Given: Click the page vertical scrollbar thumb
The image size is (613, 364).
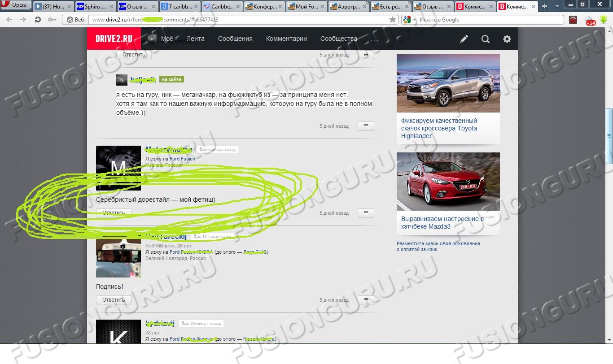Looking at the screenshot, I should pos(609,136).
